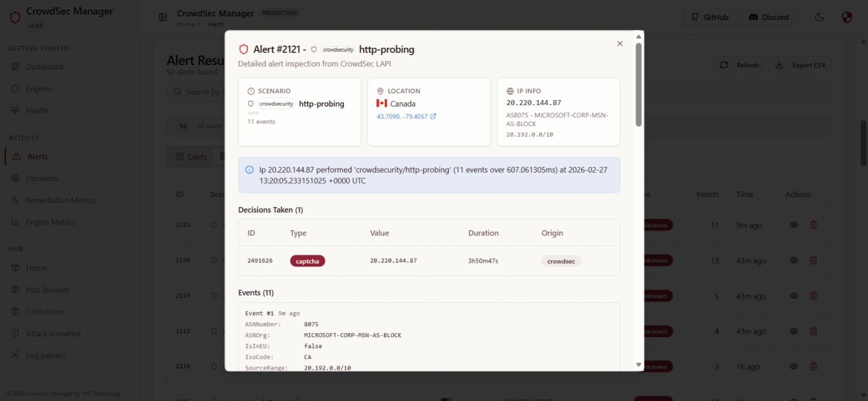
Task: Click the shield icon in the top-right corner
Action: pyautogui.click(x=846, y=17)
